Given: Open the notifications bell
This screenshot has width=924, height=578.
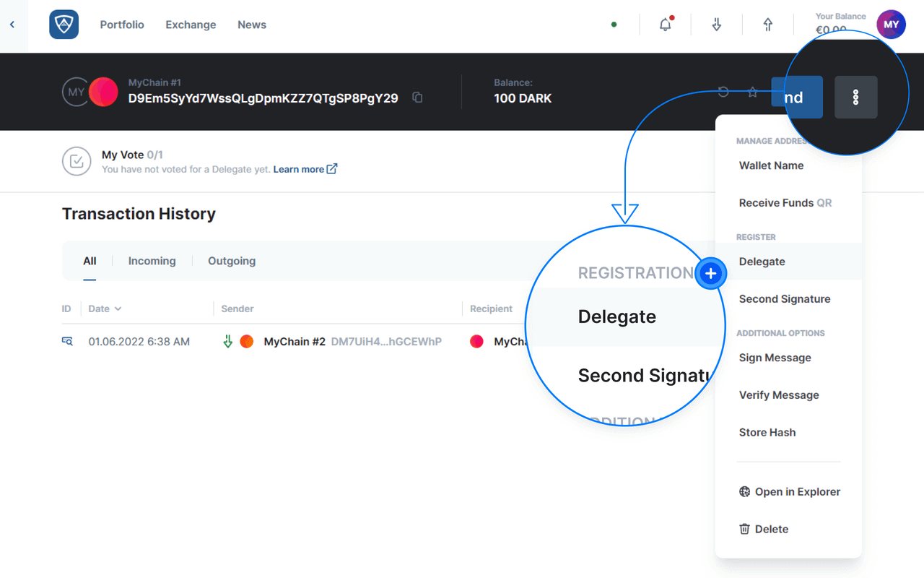Looking at the screenshot, I should pos(665,25).
